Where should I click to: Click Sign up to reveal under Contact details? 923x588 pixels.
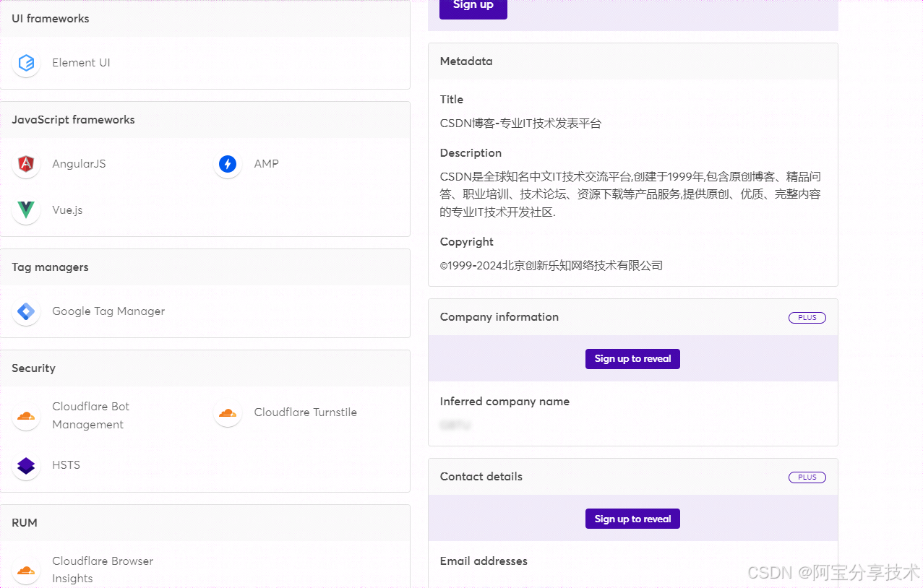pos(632,519)
